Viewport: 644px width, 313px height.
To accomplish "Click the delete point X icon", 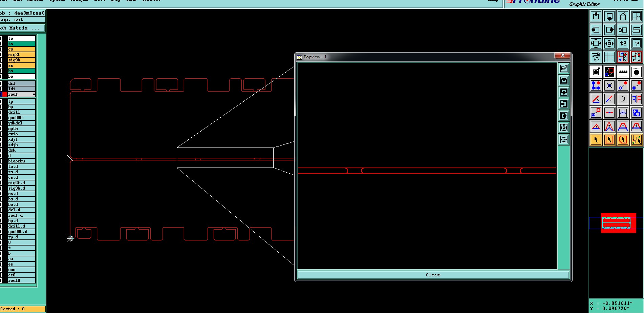I will (x=609, y=85).
